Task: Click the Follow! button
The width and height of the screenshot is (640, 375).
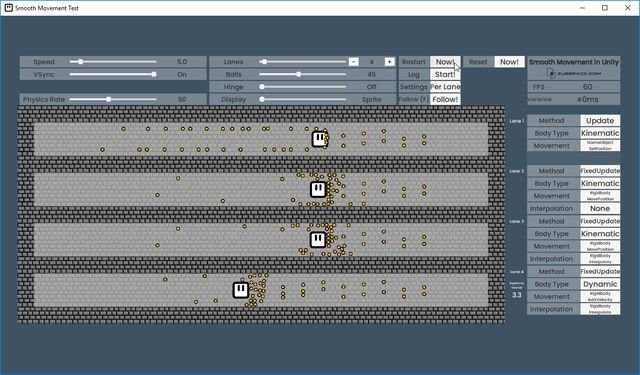Action: [445, 100]
